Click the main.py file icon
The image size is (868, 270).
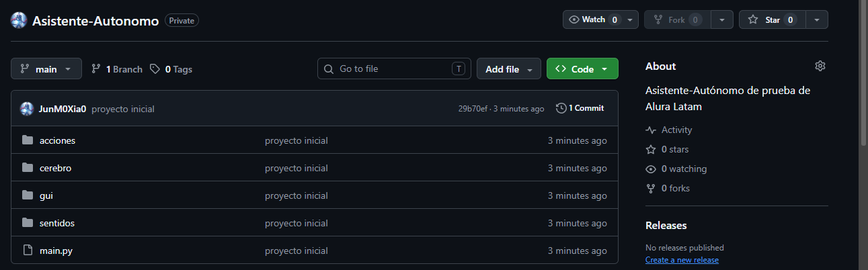(x=28, y=251)
